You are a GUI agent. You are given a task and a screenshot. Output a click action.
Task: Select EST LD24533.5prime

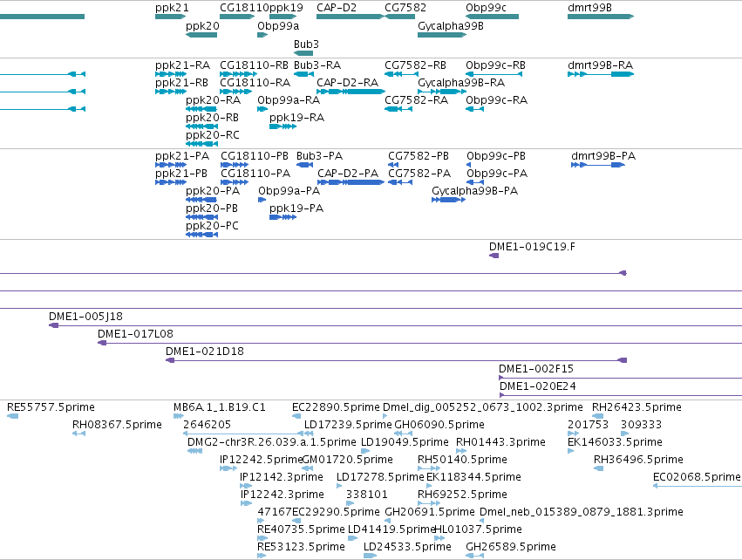pyautogui.click(x=370, y=556)
